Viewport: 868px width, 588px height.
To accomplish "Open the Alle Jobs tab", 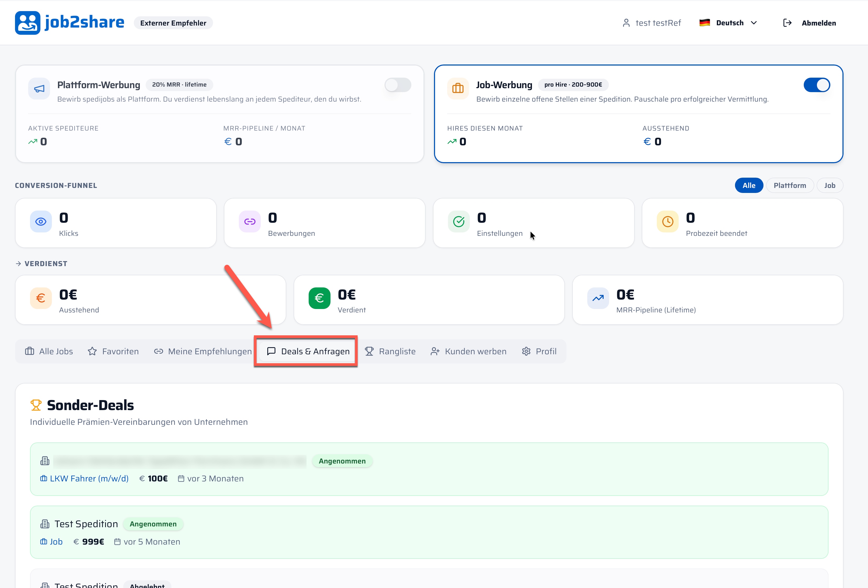I will [x=49, y=351].
